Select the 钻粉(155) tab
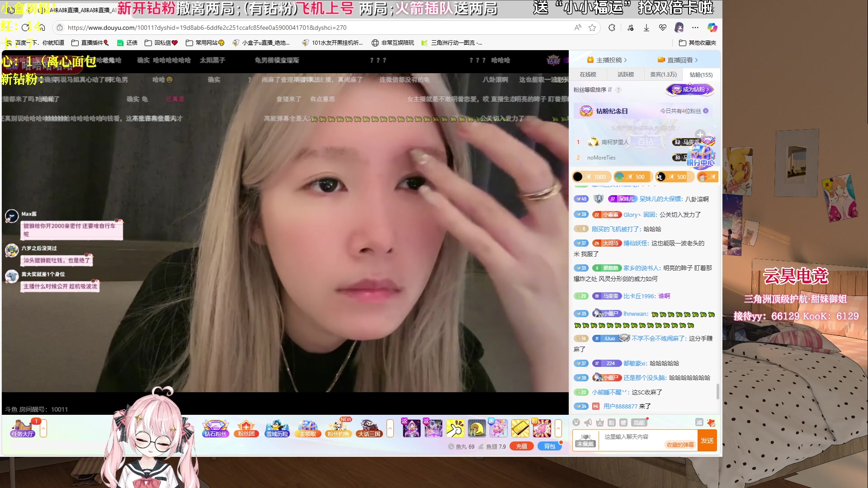 (701, 75)
